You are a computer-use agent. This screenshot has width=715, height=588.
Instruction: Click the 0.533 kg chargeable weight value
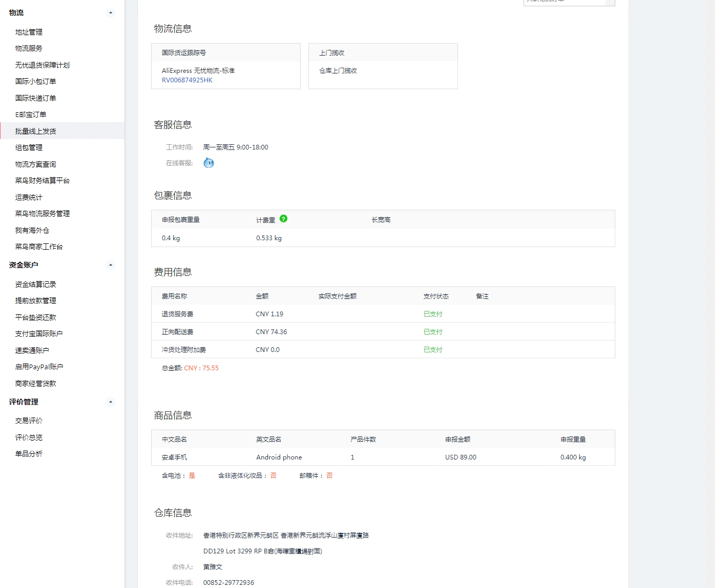tap(269, 238)
